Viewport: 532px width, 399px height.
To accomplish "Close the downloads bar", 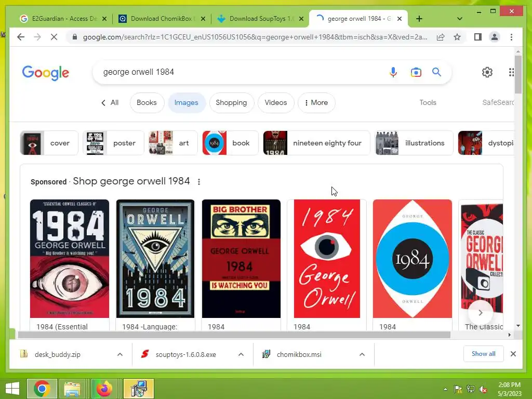I will point(513,354).
